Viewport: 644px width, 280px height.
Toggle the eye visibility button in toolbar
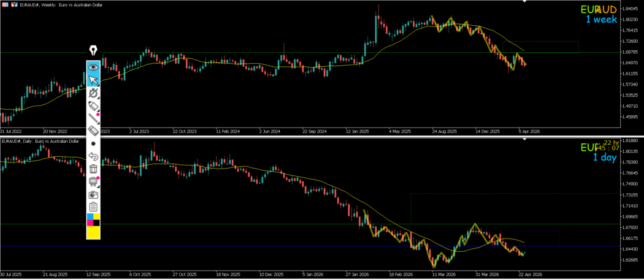[93, 66]
